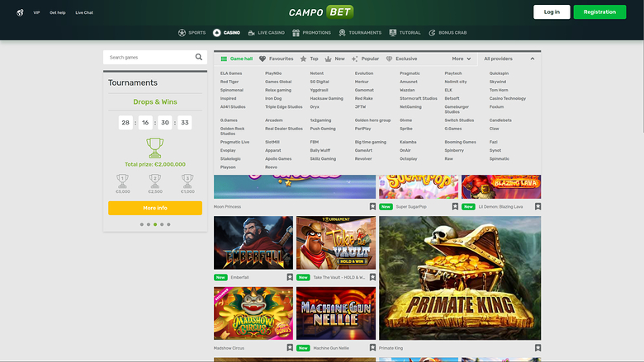644x362 pixels.
Task: Switch to the Popular tab
Action: tap(365, 59)
